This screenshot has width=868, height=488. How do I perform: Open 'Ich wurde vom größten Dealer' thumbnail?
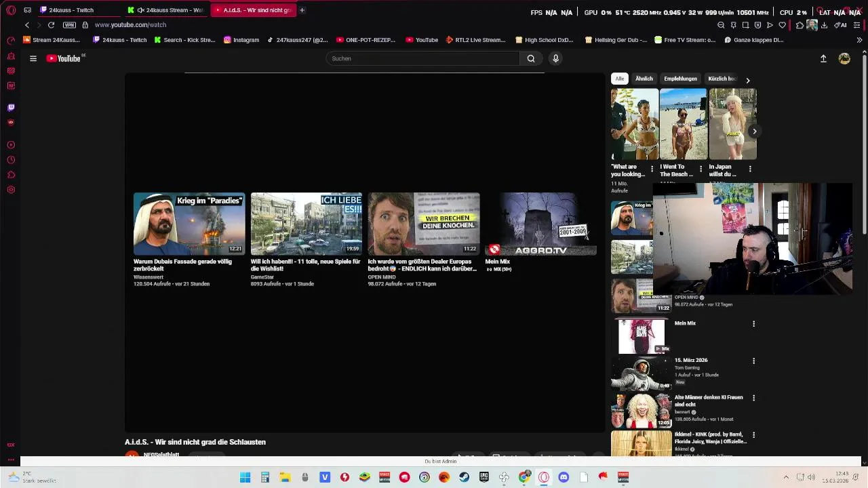424,224
